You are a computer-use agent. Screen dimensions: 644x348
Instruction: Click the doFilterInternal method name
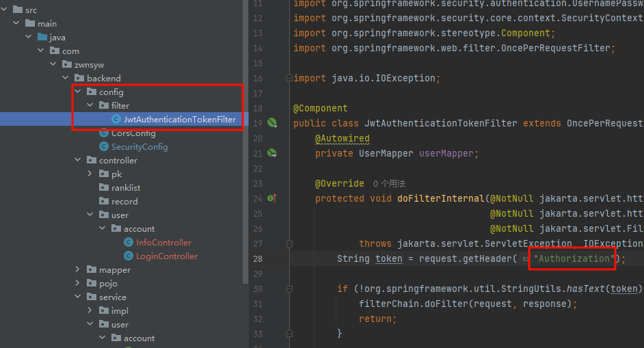[441, 198]
